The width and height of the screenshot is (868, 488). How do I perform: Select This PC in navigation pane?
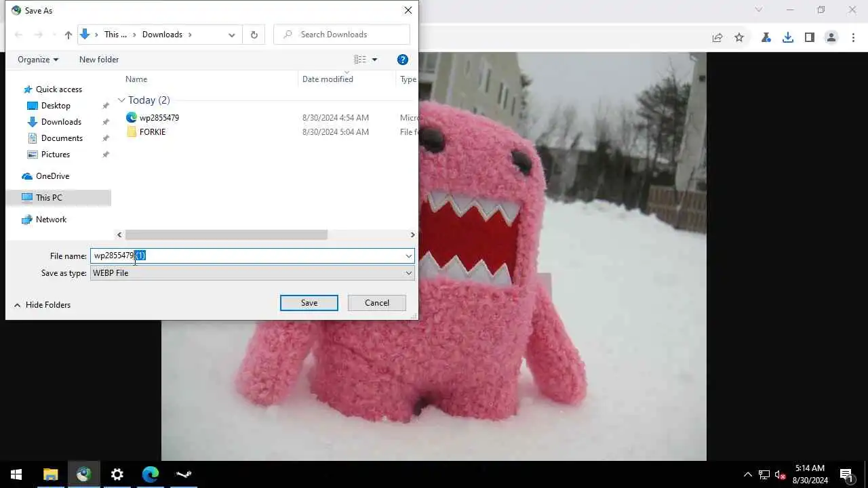point(49,198)
